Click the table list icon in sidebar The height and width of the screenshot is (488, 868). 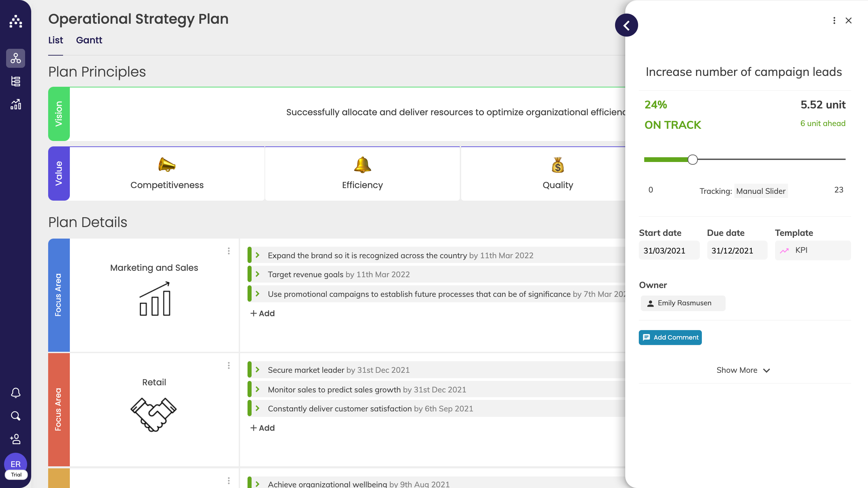click(16, 81)
